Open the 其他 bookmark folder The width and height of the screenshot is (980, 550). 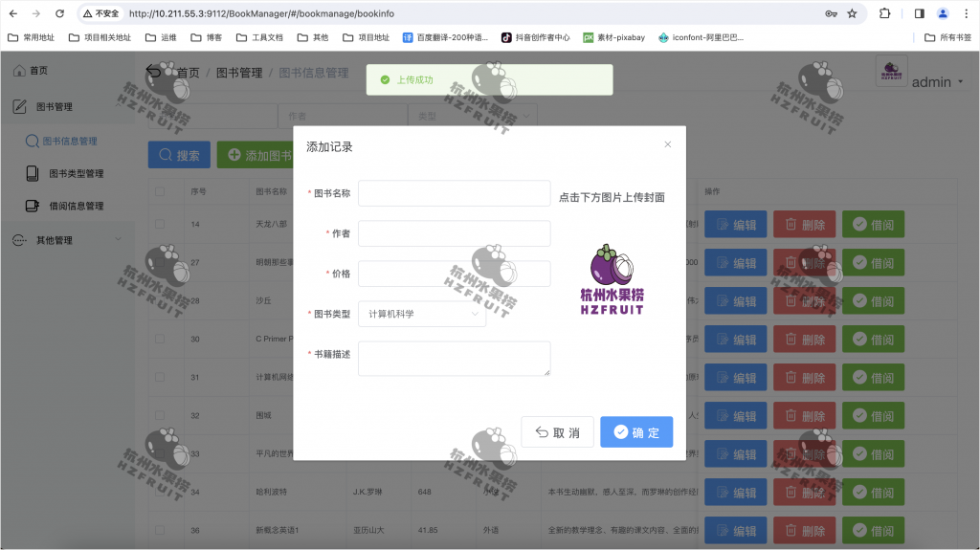(x=313, y=37)
